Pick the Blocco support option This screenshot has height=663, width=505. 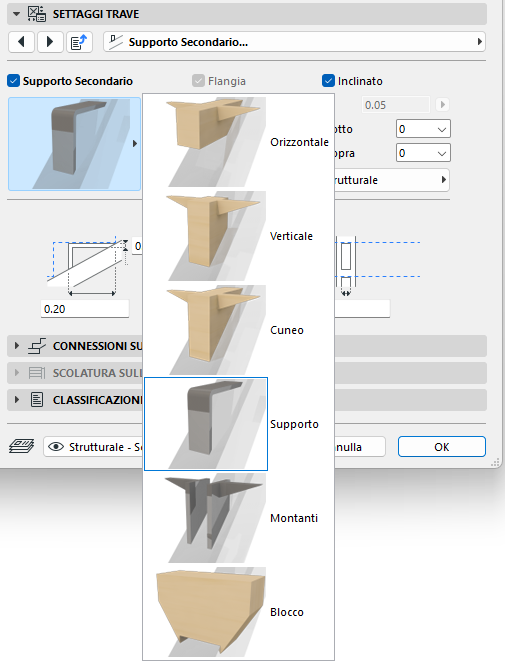238,612
